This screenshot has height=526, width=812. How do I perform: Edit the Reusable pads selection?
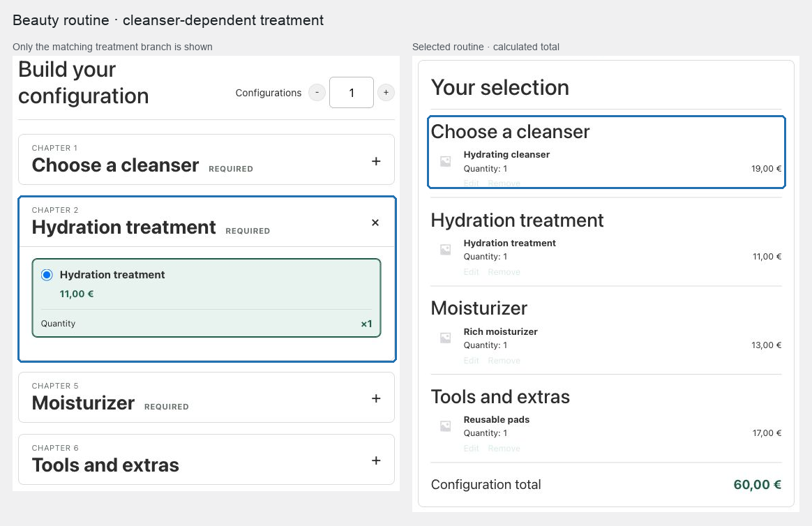472,449
